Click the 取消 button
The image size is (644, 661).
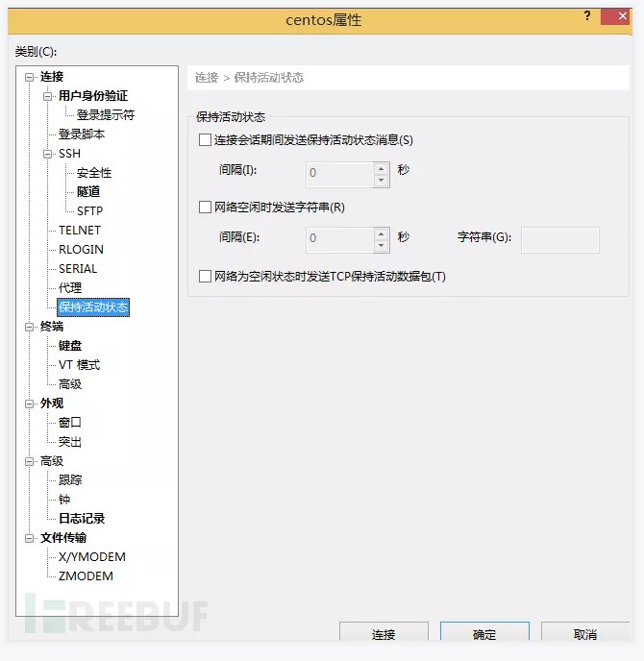[584, 634]
